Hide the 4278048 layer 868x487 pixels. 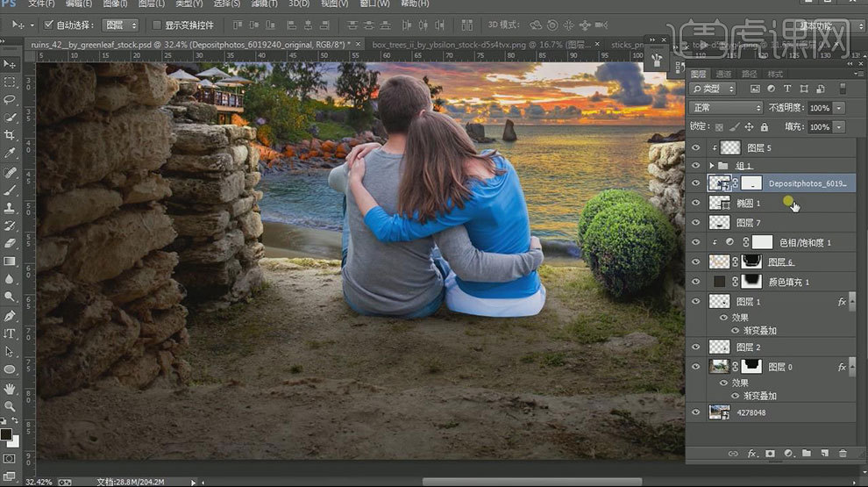coord(696,412)
